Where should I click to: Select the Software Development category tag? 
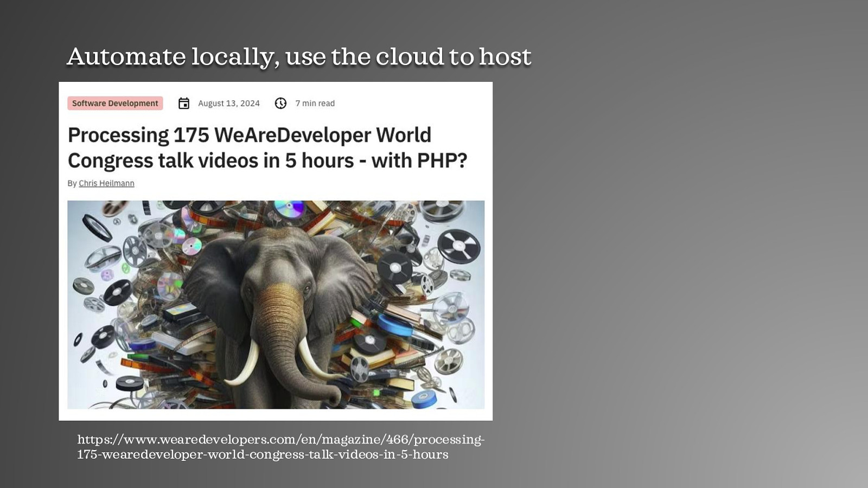tap(115, 104)
